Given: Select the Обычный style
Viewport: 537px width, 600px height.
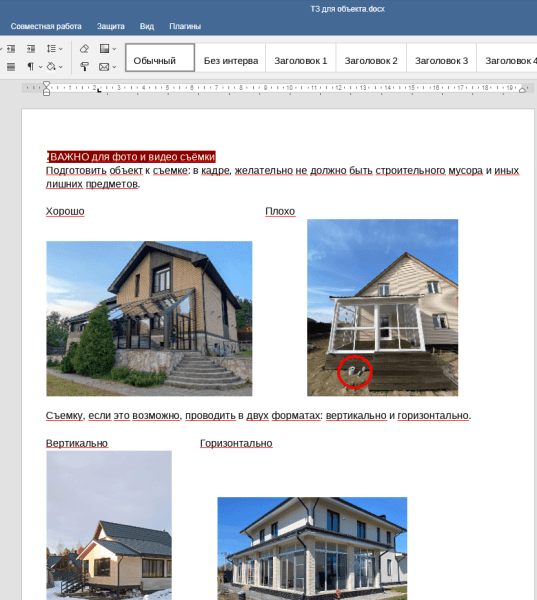Looking at the screenshot, I should [x=160, y=58].
